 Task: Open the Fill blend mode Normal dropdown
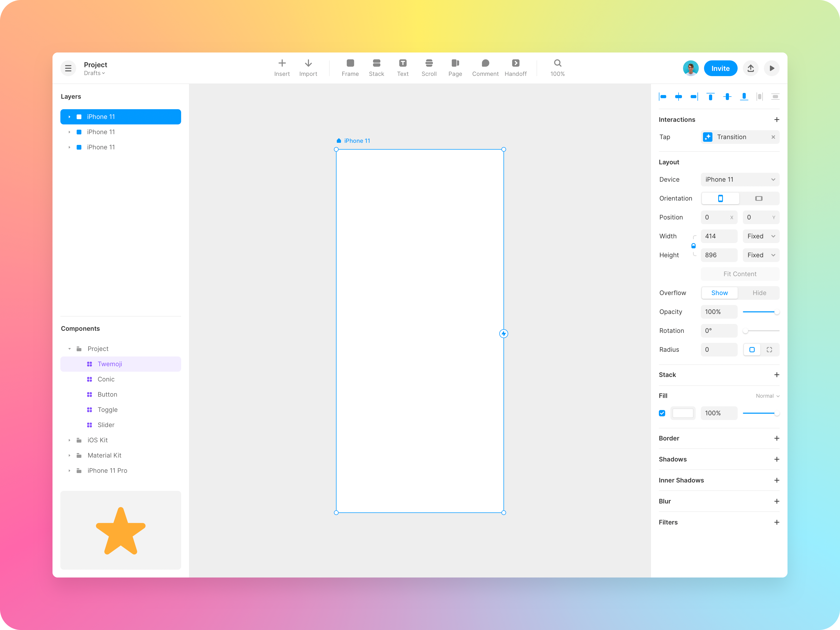click(x=768, y=396)
